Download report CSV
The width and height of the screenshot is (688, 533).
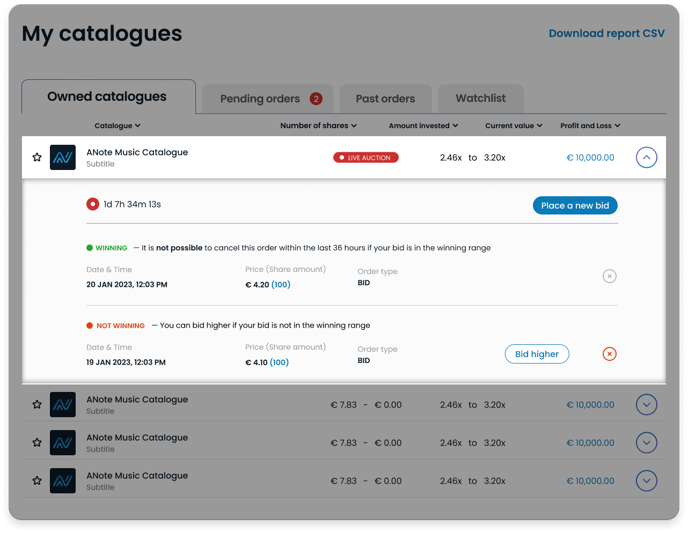606,33
